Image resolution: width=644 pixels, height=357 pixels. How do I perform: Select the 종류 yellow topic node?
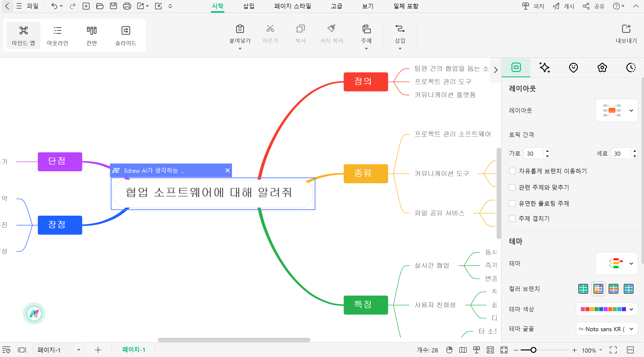(366, 174)
